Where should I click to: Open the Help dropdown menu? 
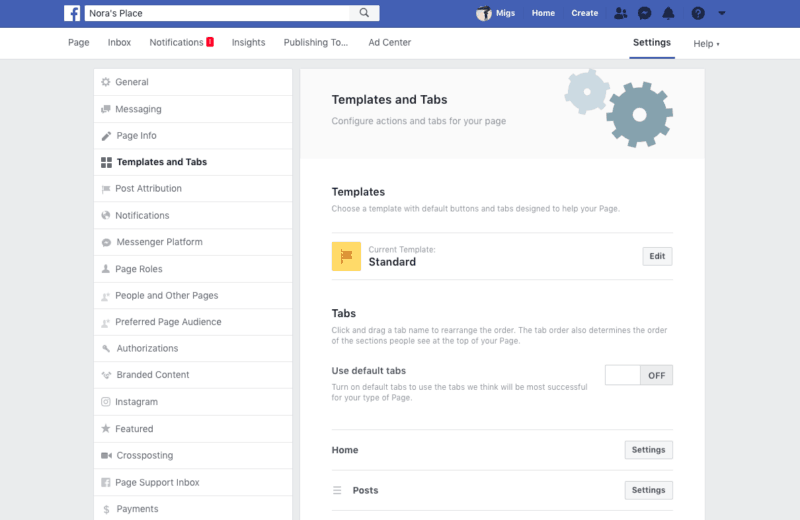706,44
